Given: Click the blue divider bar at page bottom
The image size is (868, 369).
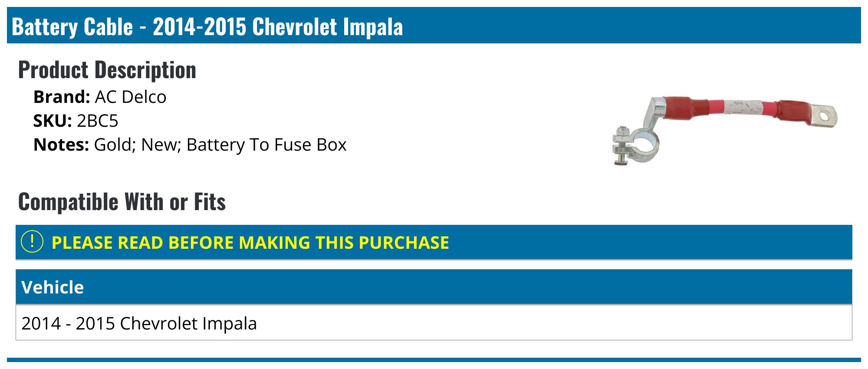Looking at the screenshot, I should (x=434, y=360).
